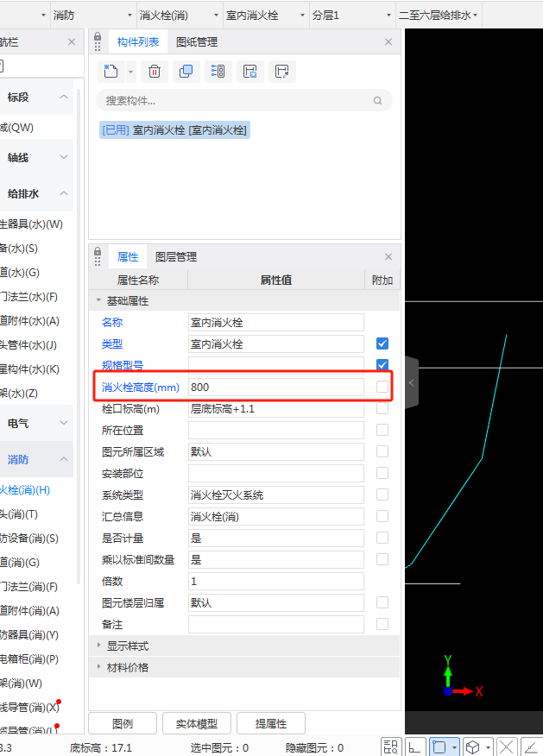Uncheck the 类型 附加 checkbox
543x756 pixels.
coord(382,343)
